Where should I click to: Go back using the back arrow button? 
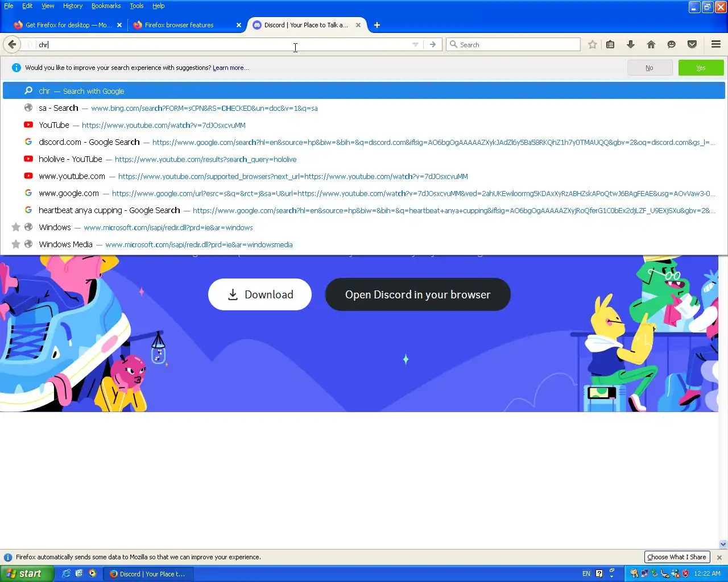[12, 44]
